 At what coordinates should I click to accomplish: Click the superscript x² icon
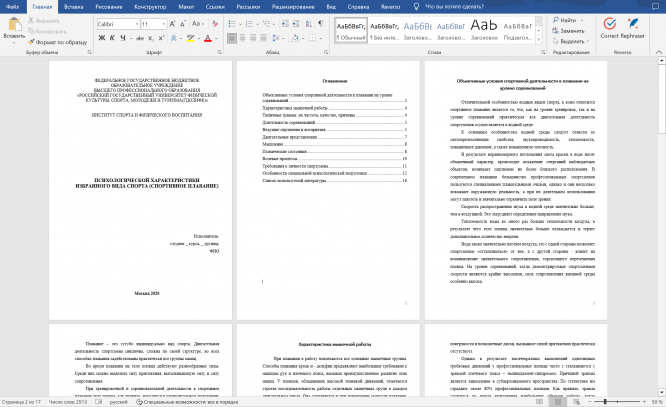click(162, 38)
